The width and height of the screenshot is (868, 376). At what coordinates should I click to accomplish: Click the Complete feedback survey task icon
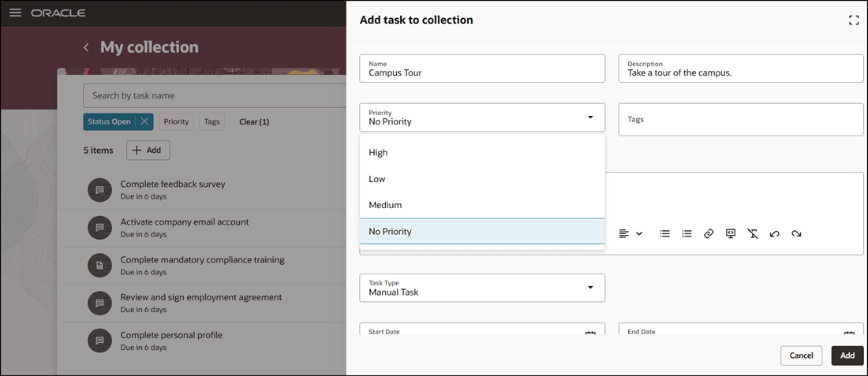pos(99,190)
